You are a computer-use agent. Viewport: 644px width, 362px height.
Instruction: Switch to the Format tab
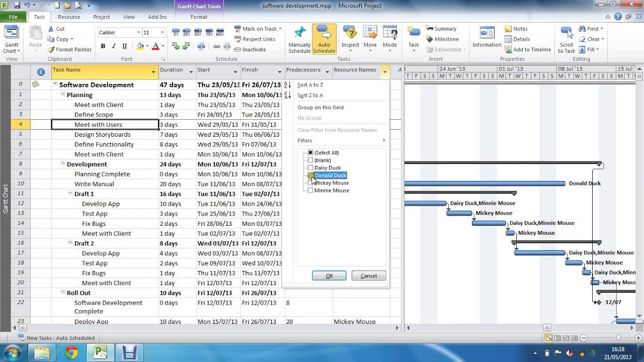click(x=199, y=17)
